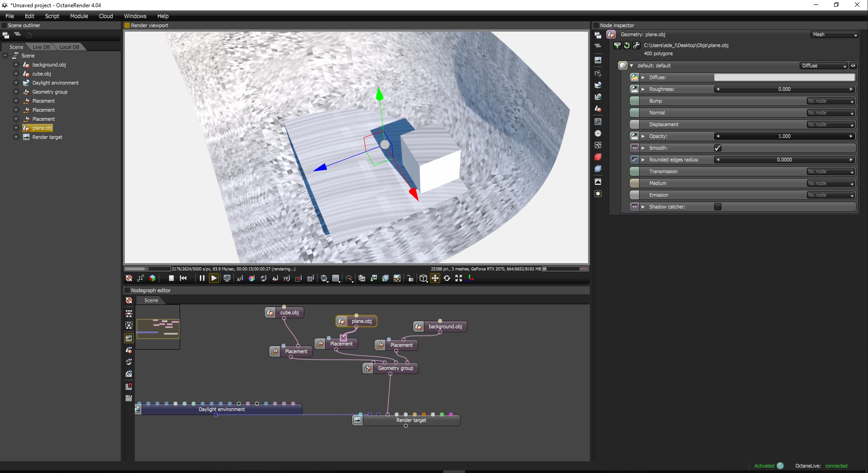
Task: Click the render priority cube icon
Action: (x=152, y=279)
